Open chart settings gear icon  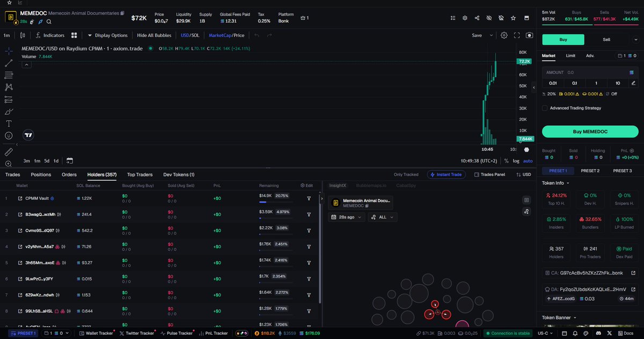pos(504,35)
